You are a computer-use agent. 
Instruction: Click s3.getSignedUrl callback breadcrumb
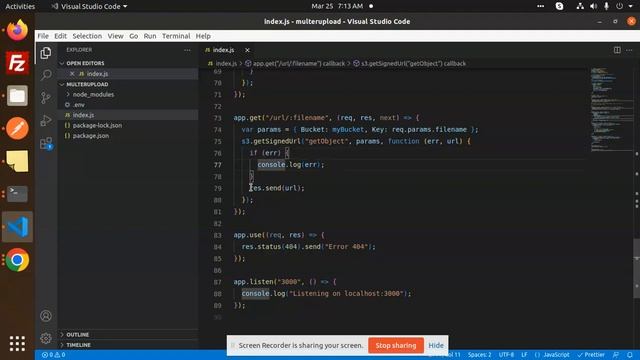[409, 64]
